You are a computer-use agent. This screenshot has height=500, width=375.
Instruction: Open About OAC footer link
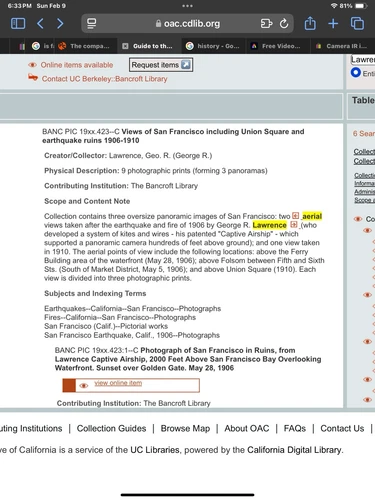[x=247, y=428]
